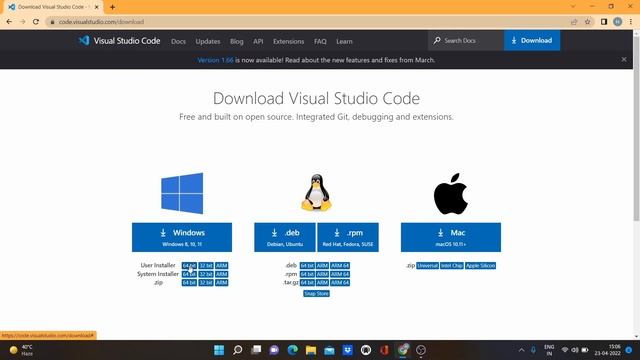The image size is (640, 360).
Task: Open Microsoft Store from the taskbar
Action: (x=329, y=350)
